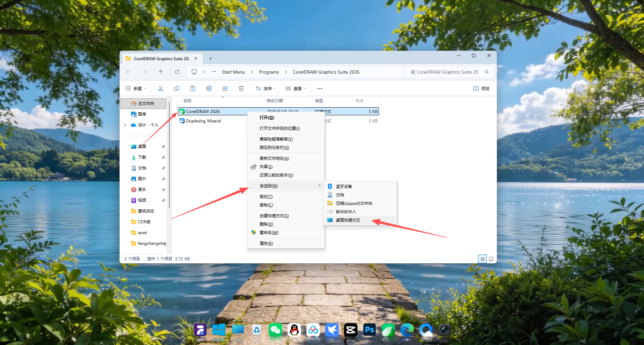
Task: Open the Recycle Bin in the dock
Action: point(257,330)
